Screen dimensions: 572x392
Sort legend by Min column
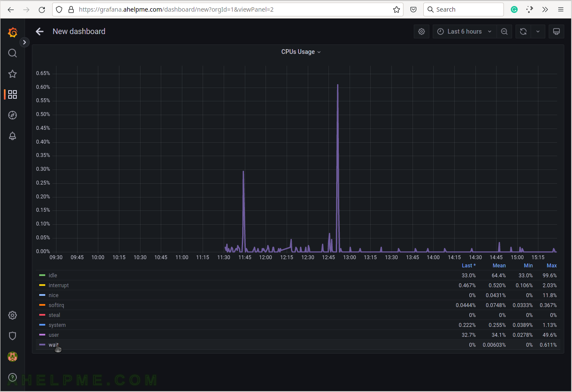[528, 266]
